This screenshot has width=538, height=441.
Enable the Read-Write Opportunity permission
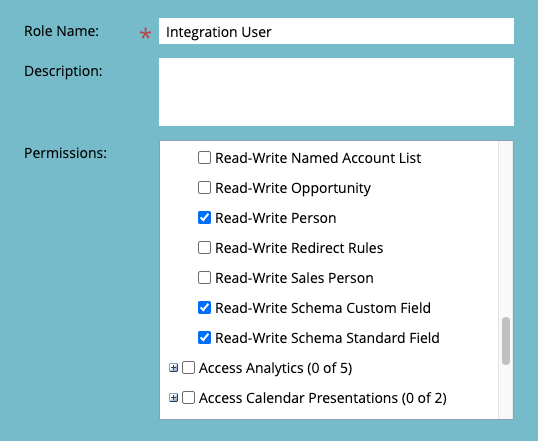pos(204,188)
